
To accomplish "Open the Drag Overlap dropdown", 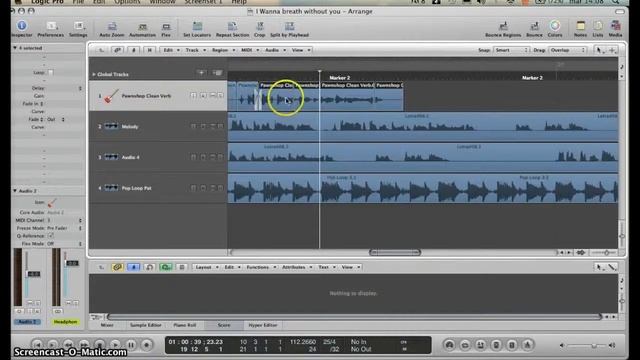I will (568, 50).
